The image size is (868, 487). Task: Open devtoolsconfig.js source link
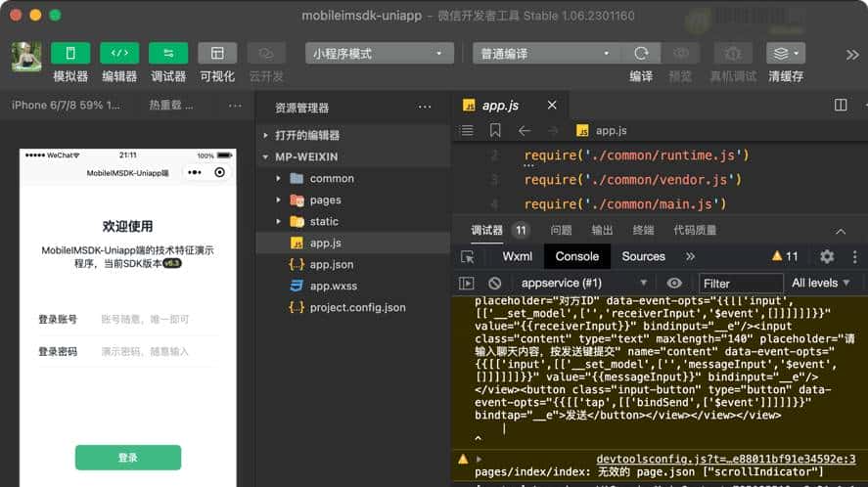coord(726,459)
